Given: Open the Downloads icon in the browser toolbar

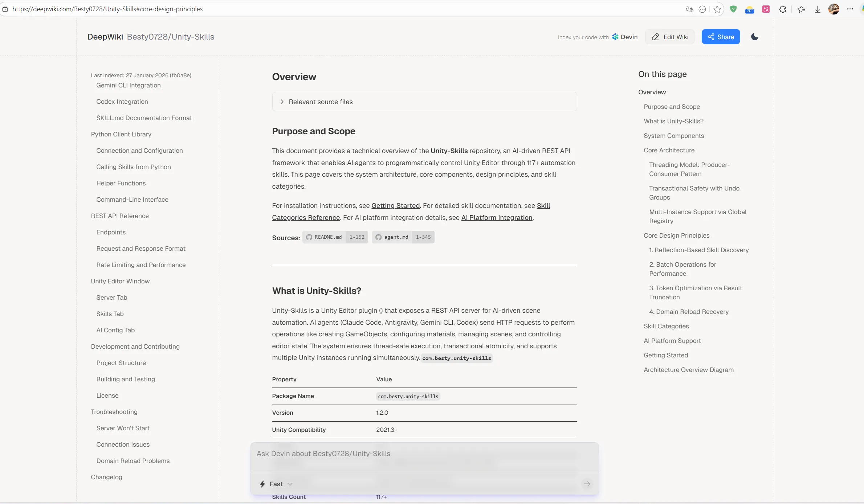Looking at the screenshot, I should (x=817, y=9).
